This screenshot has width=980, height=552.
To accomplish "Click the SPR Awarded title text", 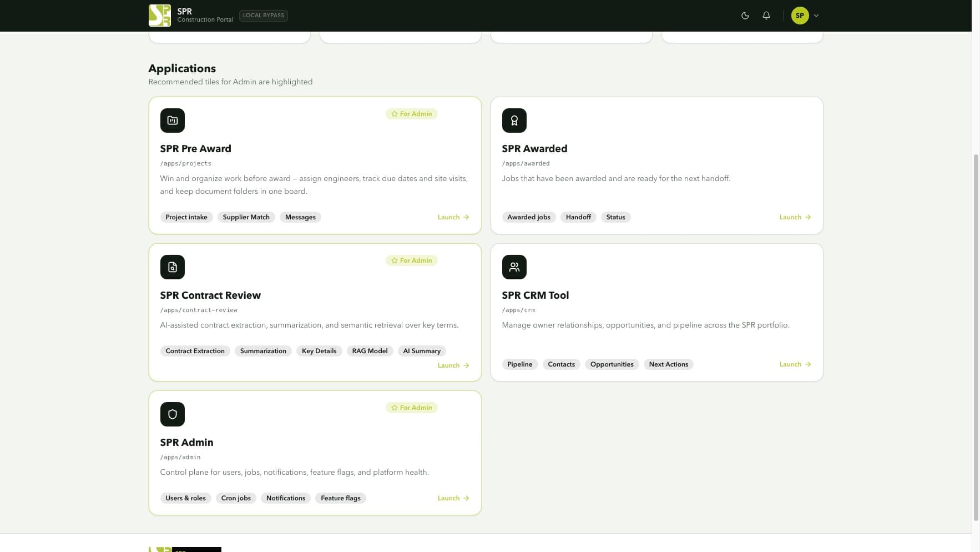I will click(534, 149).
